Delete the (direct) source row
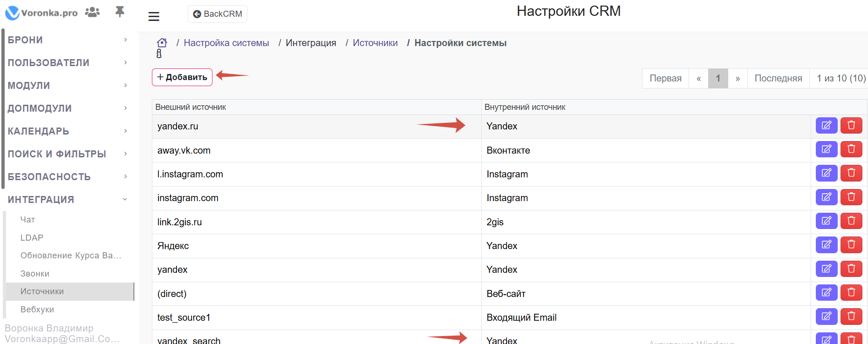This screenshot has height=344, width=868. tap(851, 293)
